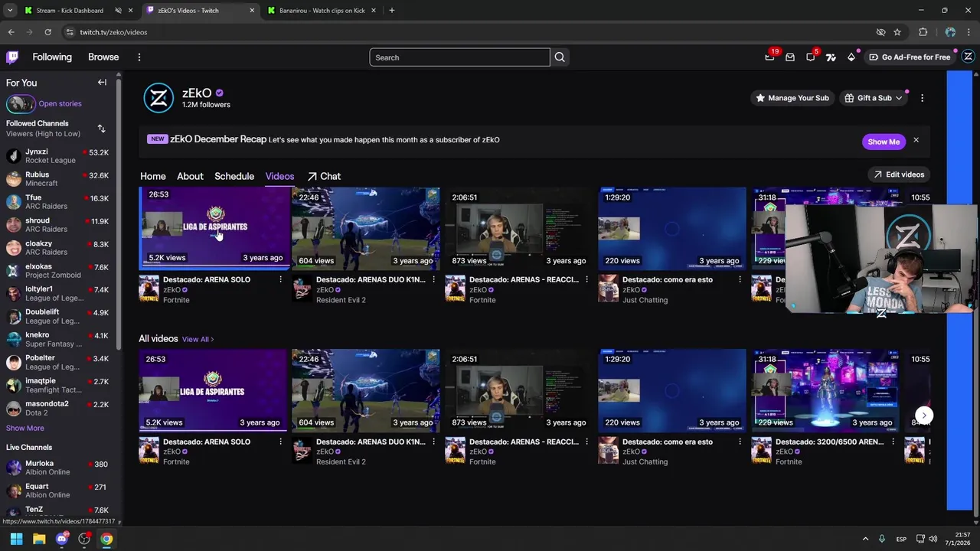
Task: Click the browser address bar URL
Action: coord(113,32)
